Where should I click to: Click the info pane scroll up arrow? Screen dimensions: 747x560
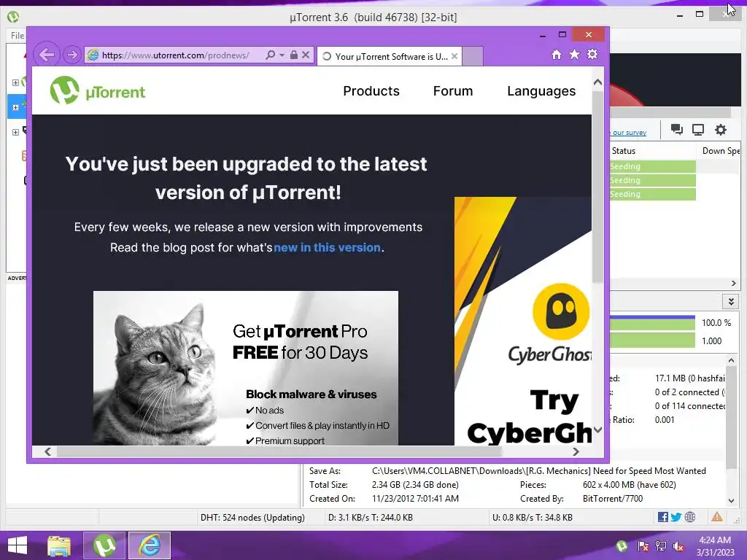tap(731, 361)
